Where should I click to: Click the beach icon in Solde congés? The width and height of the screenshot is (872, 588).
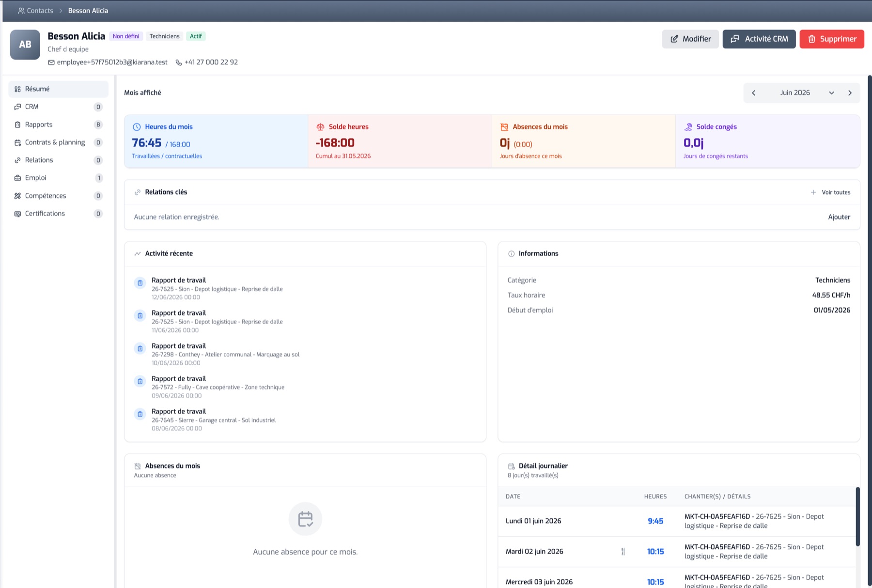(688, 127)
